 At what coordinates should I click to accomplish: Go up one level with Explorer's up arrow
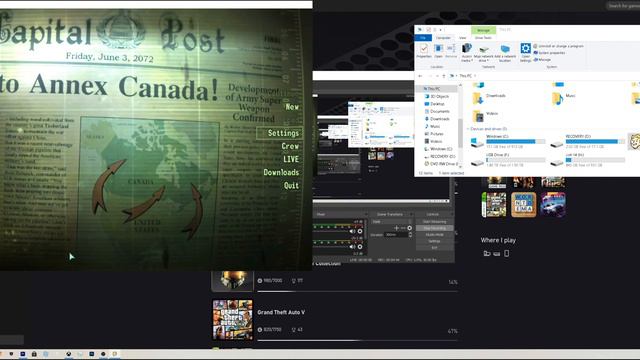(x=444, y=76)
